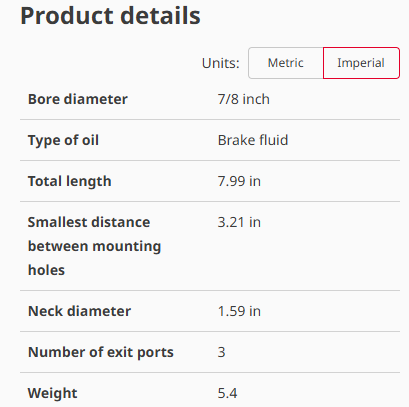Screen dimensions: 409x407
Task: Click the exit ports value '3'
Action: 222,352
